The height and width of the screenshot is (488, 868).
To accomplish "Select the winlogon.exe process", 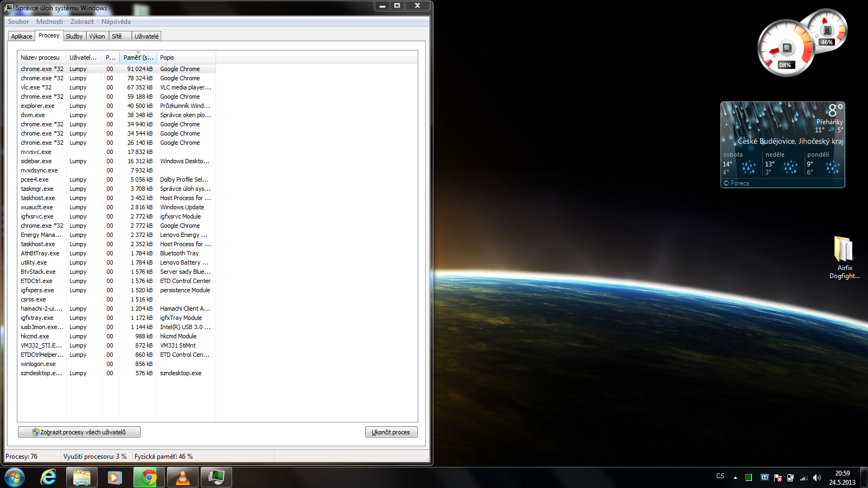I will [117, 364].
